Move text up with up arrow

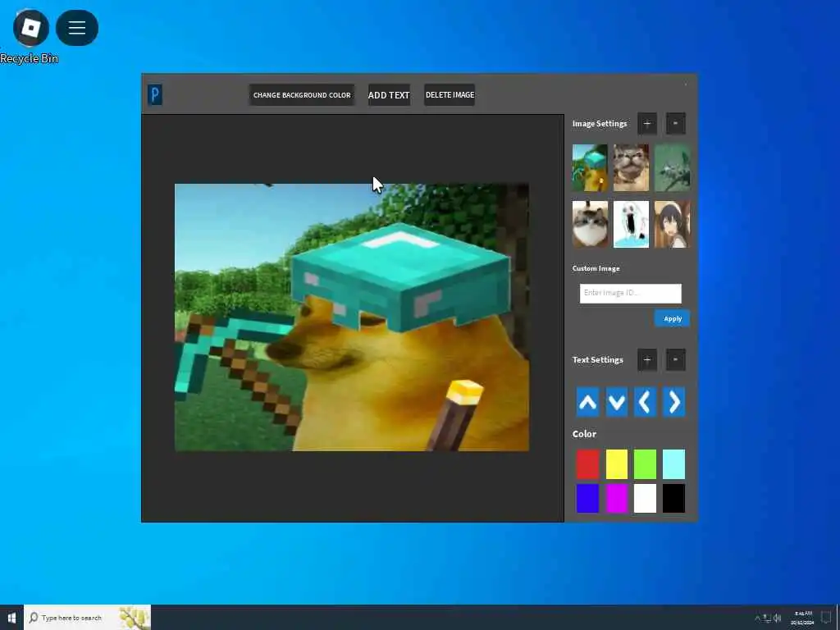[587, 402]
